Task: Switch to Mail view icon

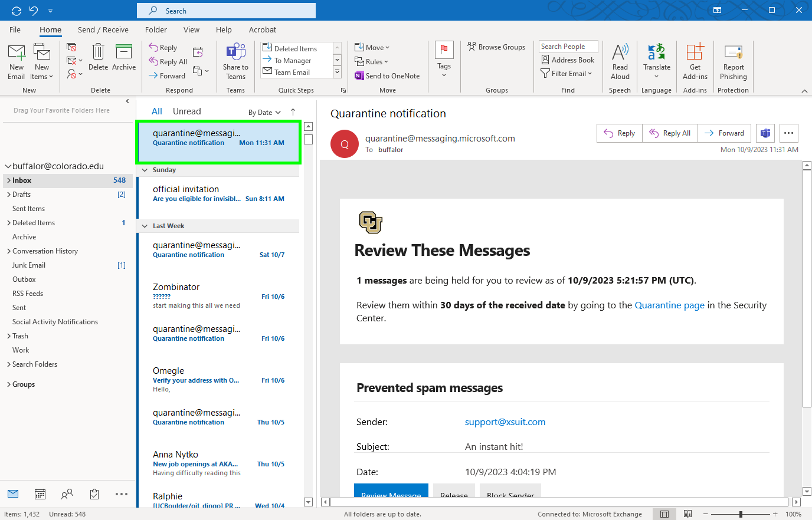Action: pos(13,494)
